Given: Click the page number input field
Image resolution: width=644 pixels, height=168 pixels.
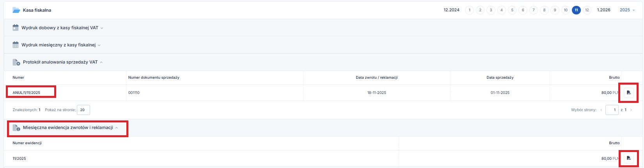Looking at the screenshot, I should pyautogui.click(x=612, y=110).
